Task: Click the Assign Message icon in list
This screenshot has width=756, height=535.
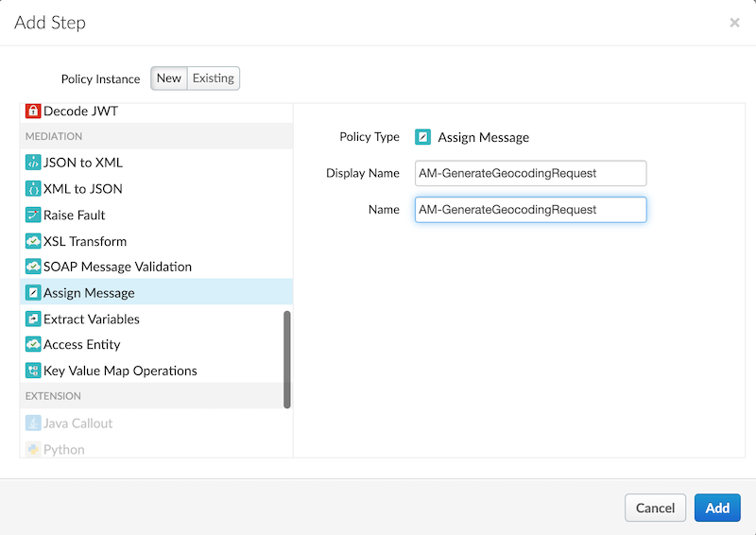Action: pyautogui.click(x=33, y=292)
